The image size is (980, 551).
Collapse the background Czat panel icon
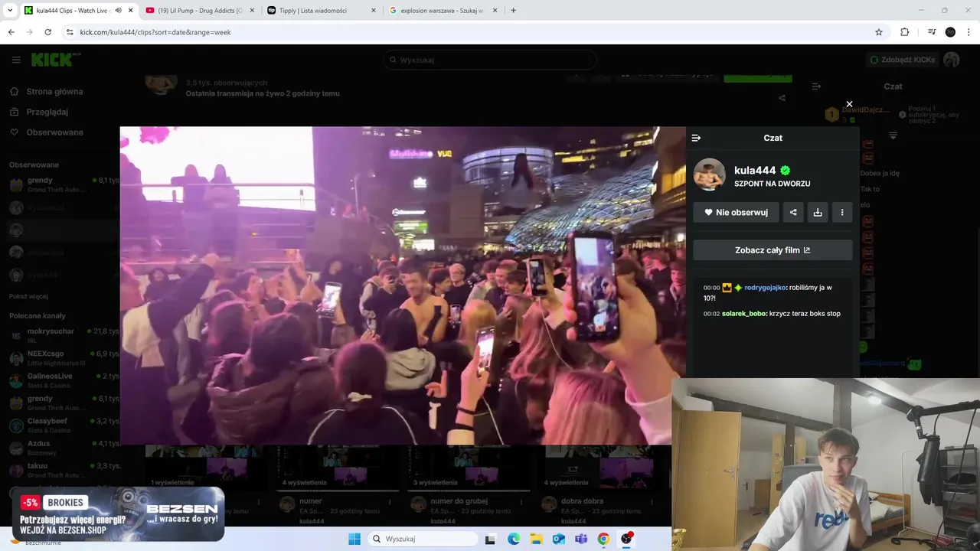tap(816, 86)
